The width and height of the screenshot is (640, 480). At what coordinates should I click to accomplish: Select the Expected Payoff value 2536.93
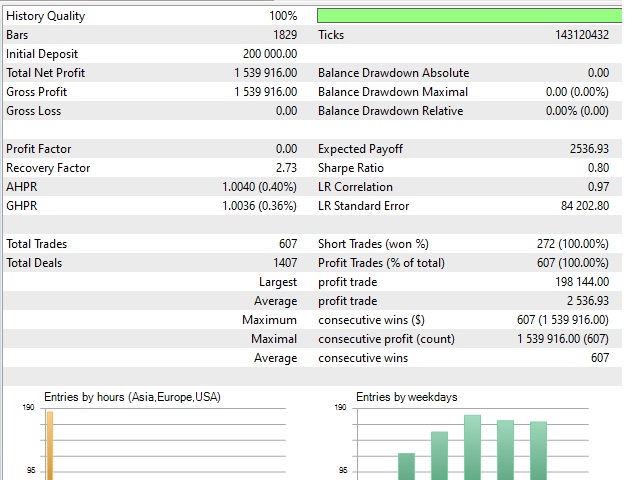pos(588,149)
